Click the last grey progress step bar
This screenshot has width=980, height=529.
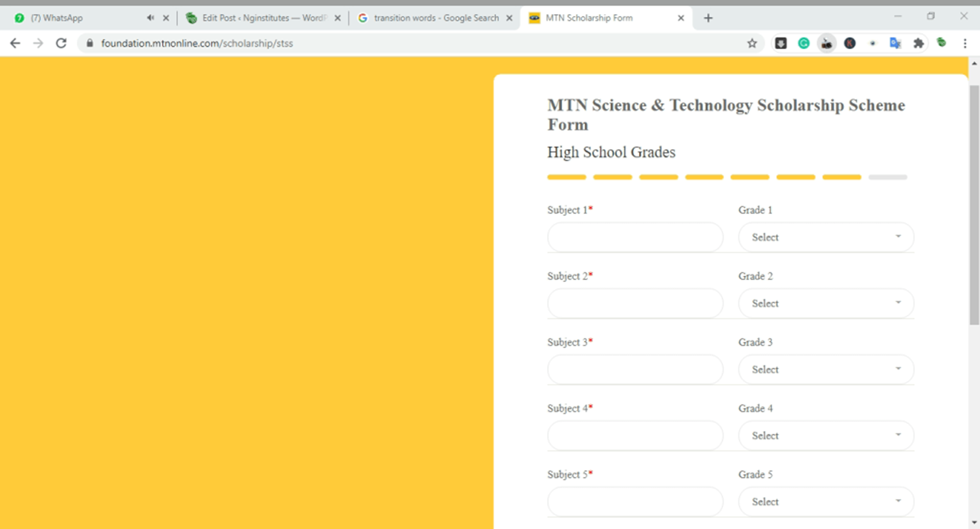887,177
